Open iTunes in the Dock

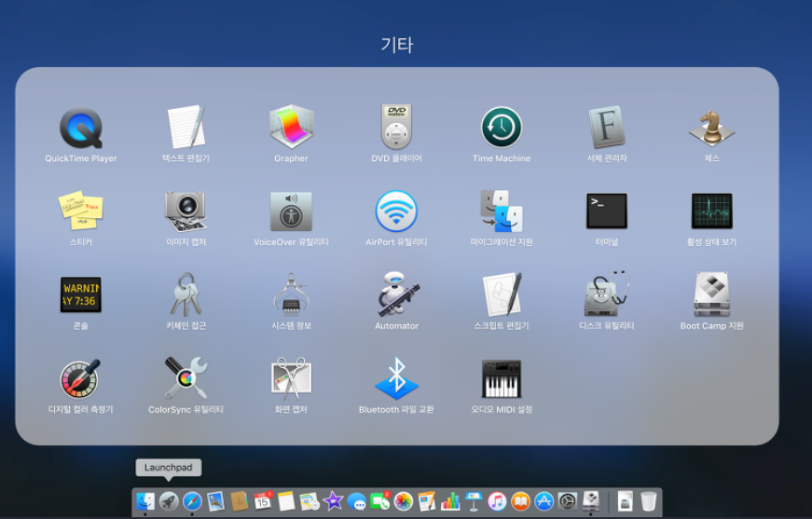coord(497,501)
